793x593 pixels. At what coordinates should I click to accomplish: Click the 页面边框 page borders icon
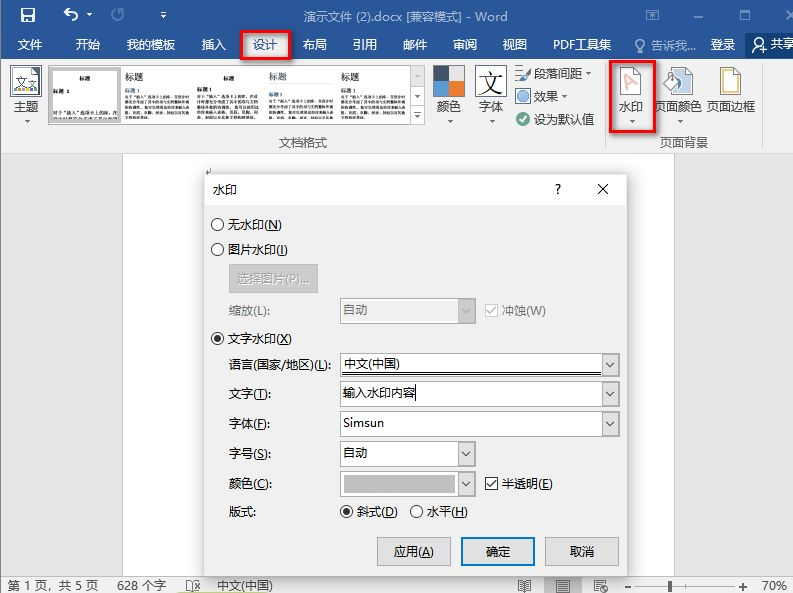(730, 91)
